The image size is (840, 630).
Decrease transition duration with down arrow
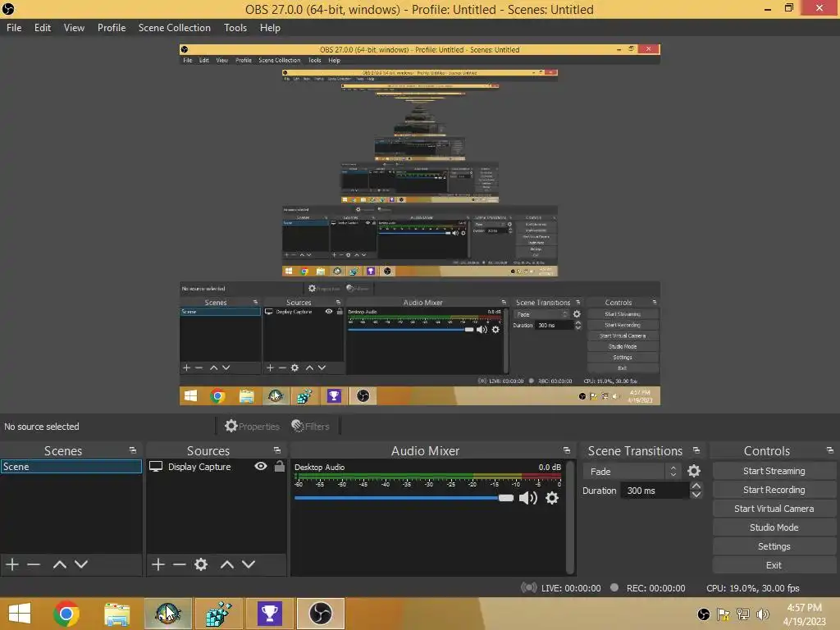pyautogui.click(x=696, y=495)
